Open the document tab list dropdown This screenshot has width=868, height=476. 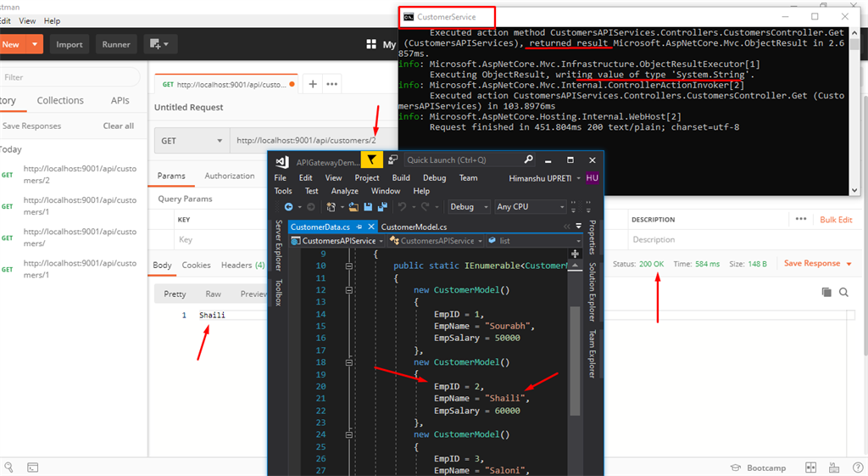pyautogui.click(x=578, y=226)
